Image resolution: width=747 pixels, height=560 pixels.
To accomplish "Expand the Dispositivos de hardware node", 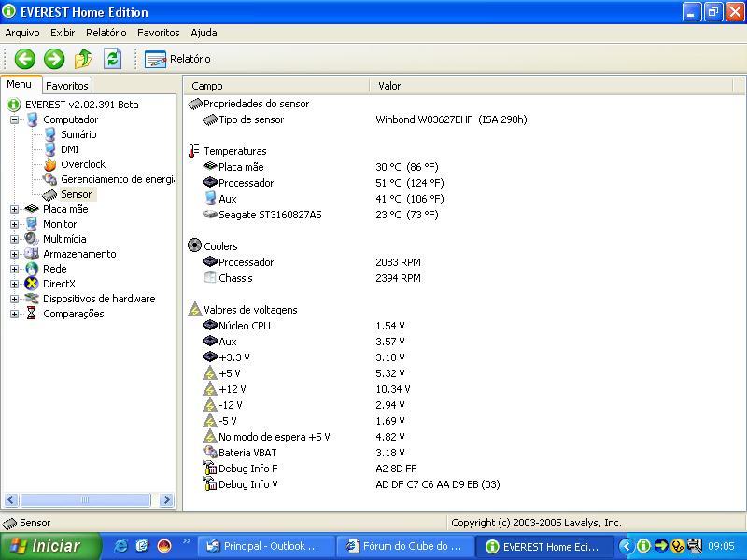I will [14, 299].
